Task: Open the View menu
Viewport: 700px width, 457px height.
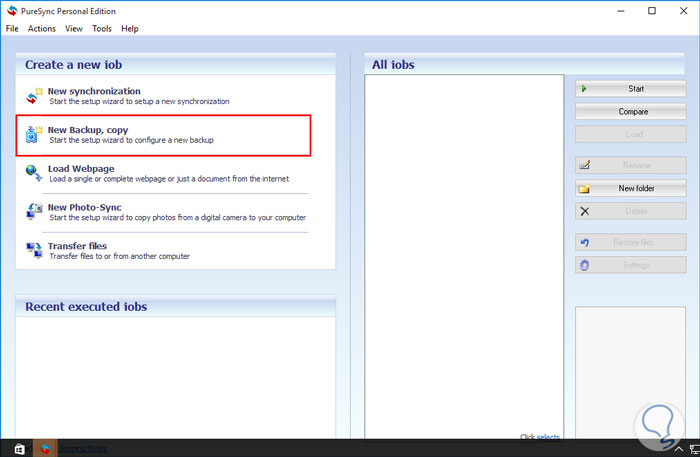Action: coord(74,29)
